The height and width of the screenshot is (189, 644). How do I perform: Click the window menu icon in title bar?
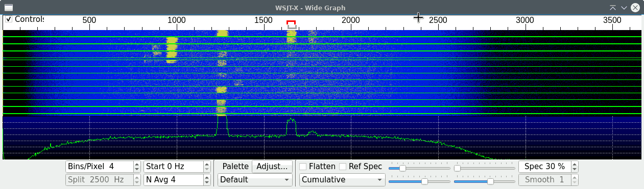[9, 7]
